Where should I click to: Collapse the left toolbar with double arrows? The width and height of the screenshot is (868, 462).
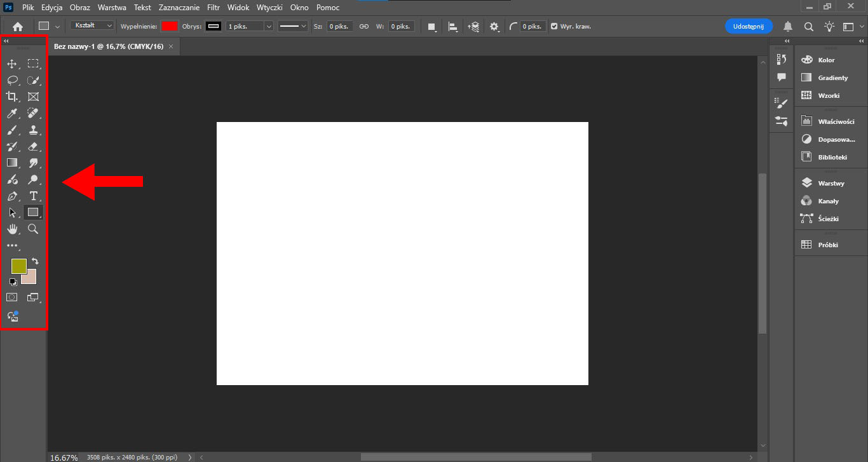[6, 41]
